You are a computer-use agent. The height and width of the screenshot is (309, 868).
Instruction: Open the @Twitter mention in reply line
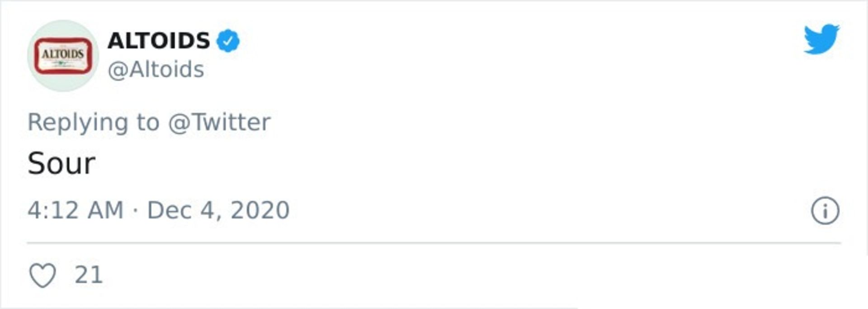[x=219, y=122]
